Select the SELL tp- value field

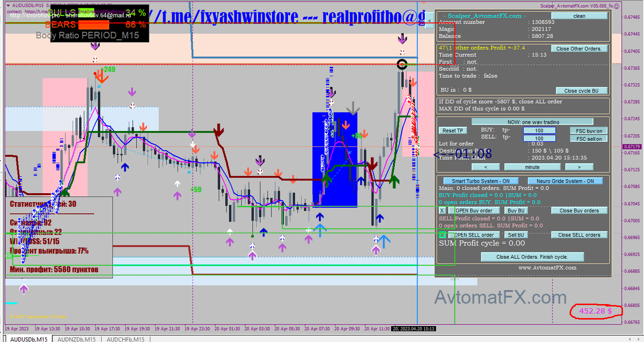(x=539, y=138)
